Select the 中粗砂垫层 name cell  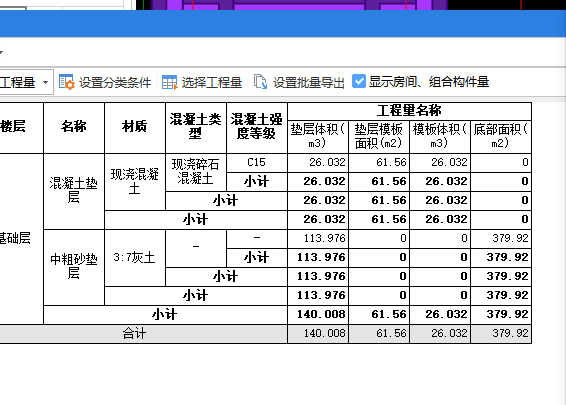click(74, 267)
